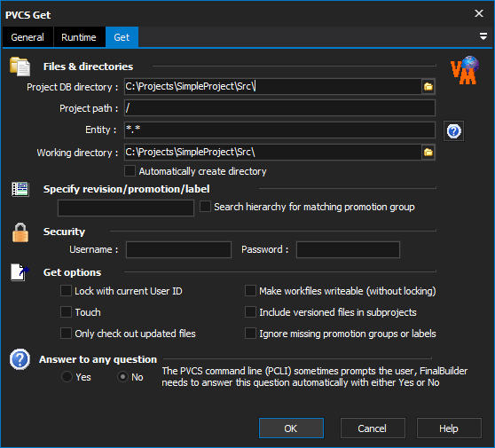Close the PVCS Get dialog
Viewport: 495px width, 448px height.
[x=478, y=13]
